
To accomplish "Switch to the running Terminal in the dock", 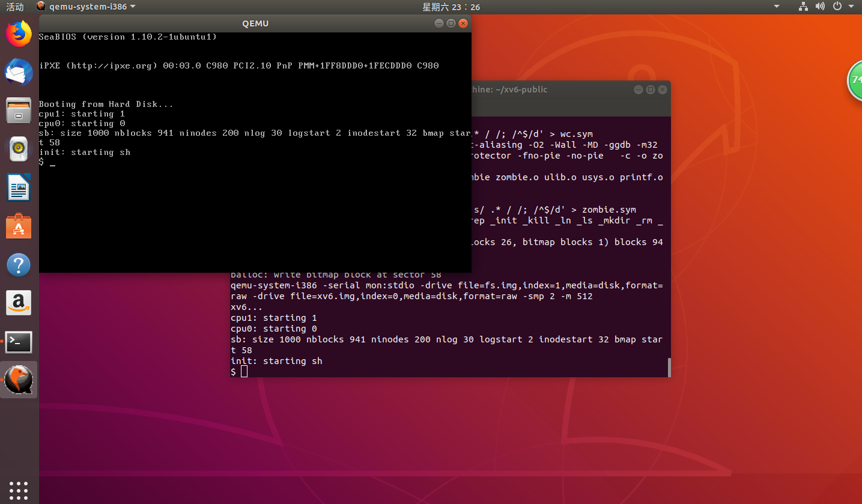I will tap(19, 342).
